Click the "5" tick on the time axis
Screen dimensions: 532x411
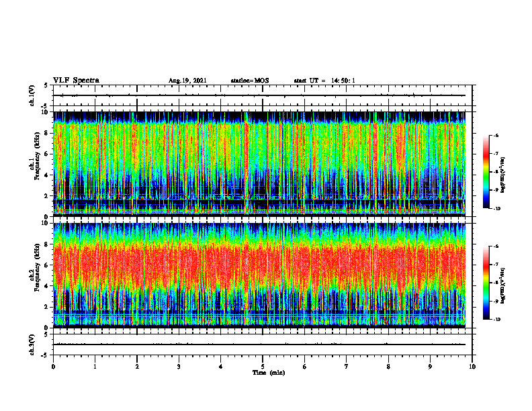tap(263, 367)
